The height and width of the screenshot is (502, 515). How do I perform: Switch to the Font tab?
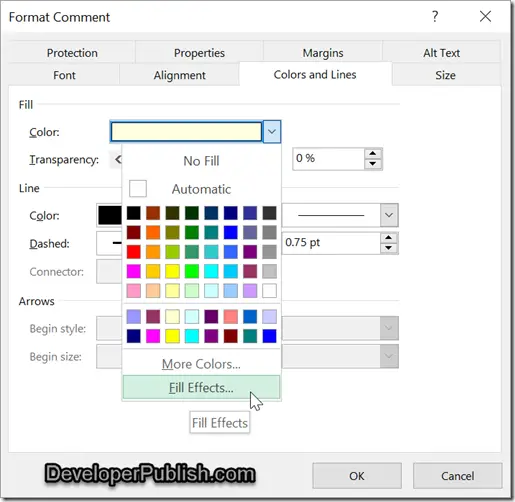64,75
